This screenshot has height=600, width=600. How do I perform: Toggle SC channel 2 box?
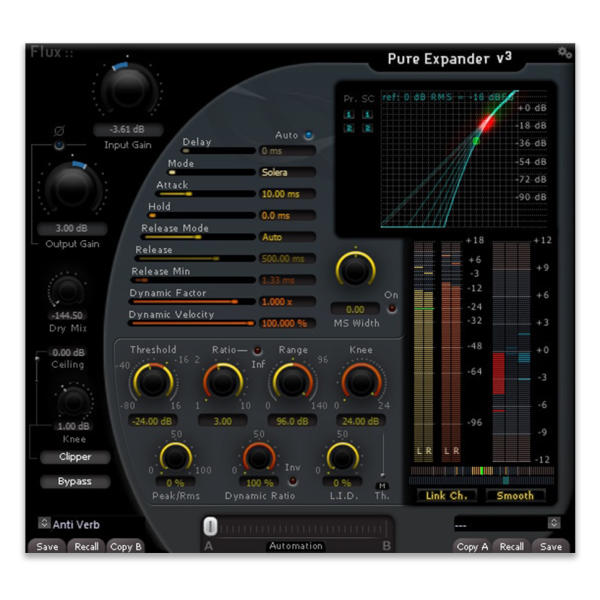coord(367,128)
